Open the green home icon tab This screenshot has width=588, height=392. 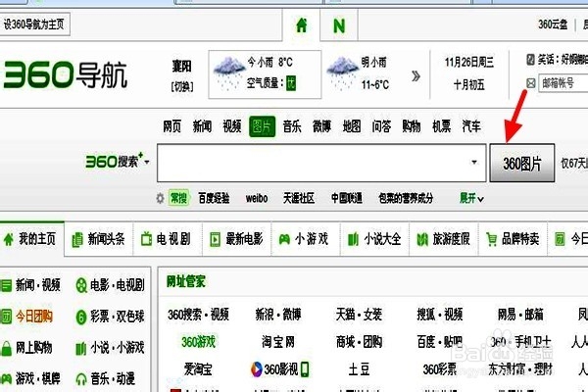point(302,25)
